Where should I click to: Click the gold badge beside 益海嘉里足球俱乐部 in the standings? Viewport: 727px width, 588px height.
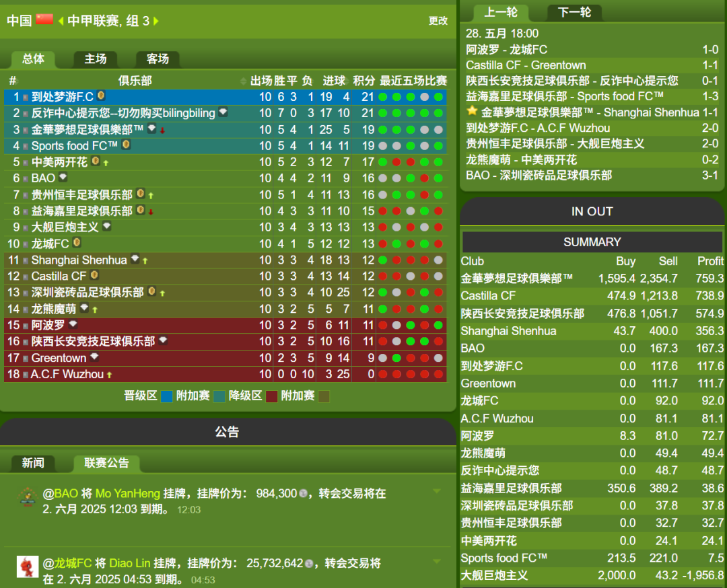click(x=141, y=210)
